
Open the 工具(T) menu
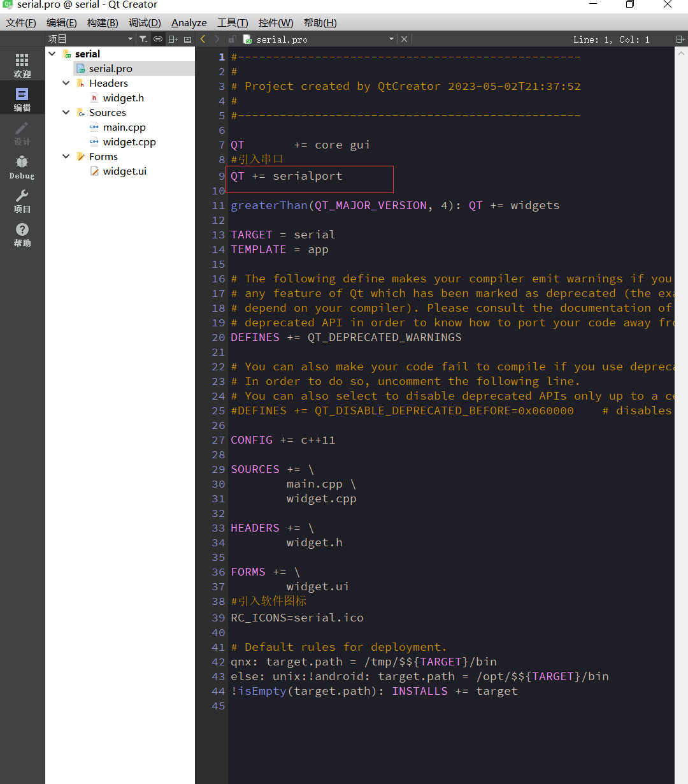233,23
